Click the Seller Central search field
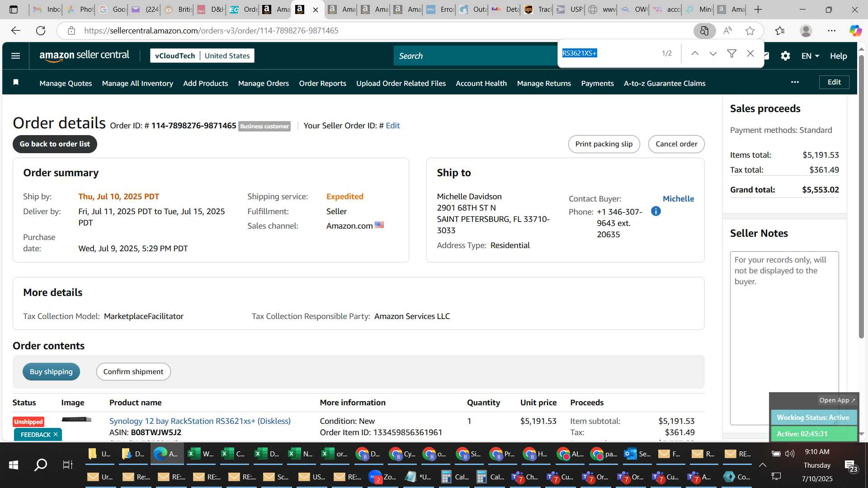Screen dimensions: 868x488 coord(475,56)
